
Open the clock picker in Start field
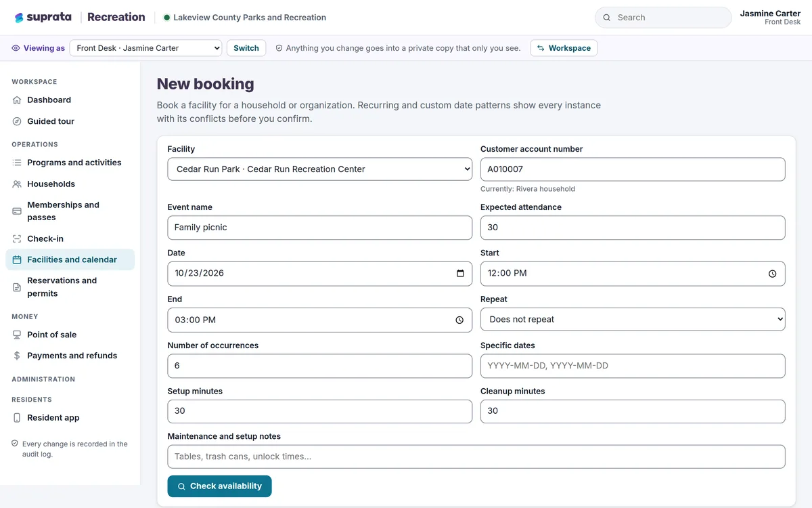click(x=773, y=274)
